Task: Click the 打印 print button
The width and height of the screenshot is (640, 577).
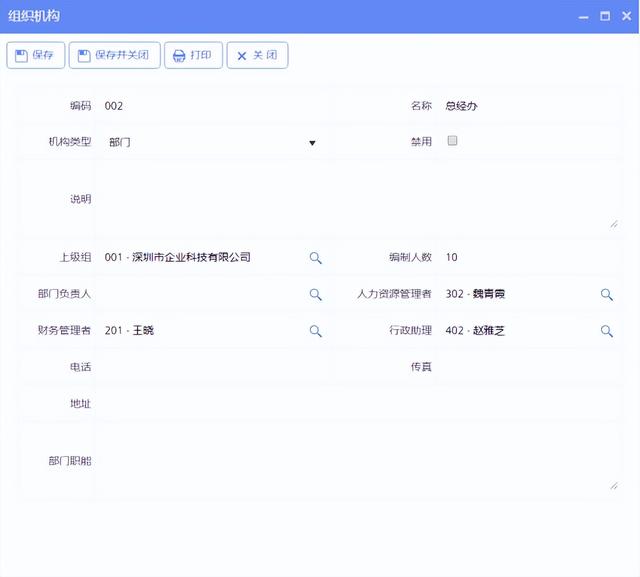Action: tap(193, 55)
